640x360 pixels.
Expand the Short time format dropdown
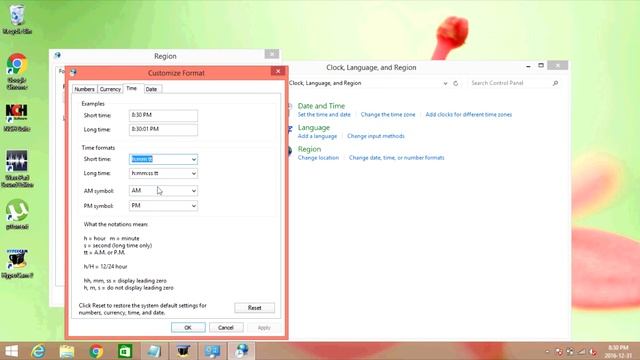point(194,159)
